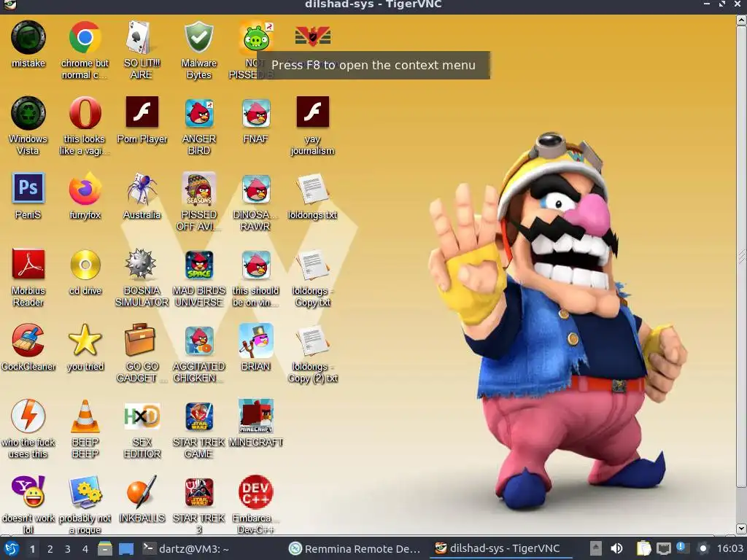The height and width of the screenshot is (560, 747).
Task: Click the Papers Please eagle icon
Action: pos(312,36)
